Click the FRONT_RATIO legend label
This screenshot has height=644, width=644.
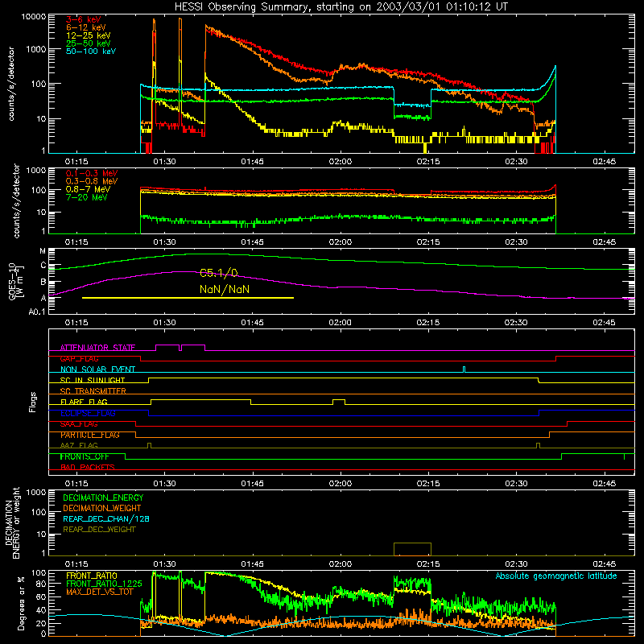92,576
